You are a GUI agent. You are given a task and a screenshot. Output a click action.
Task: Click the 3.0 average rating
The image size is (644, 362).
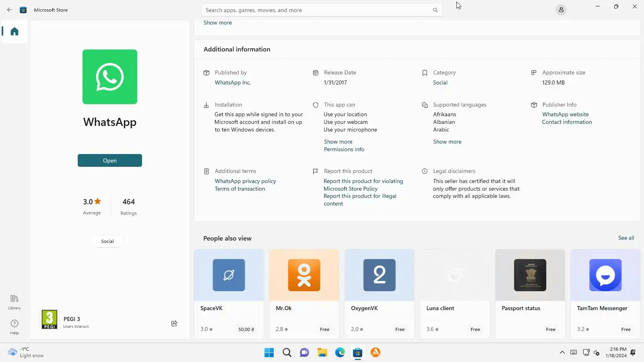tap(92, 202)
